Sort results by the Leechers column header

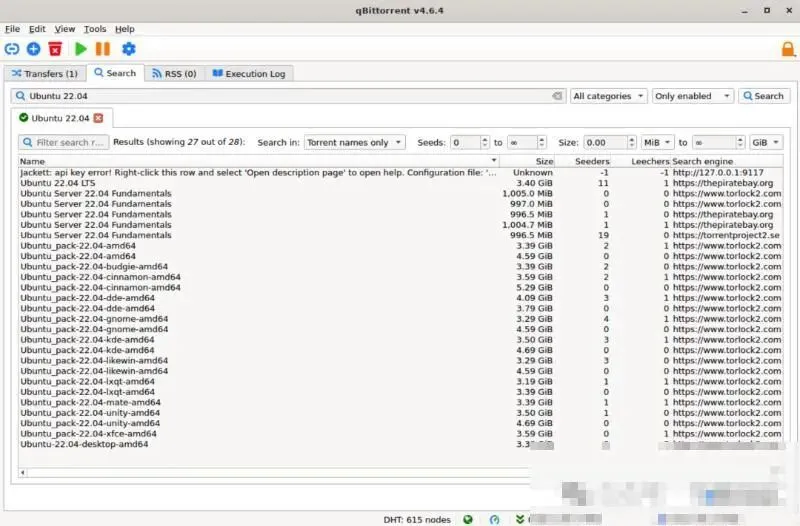641,161
